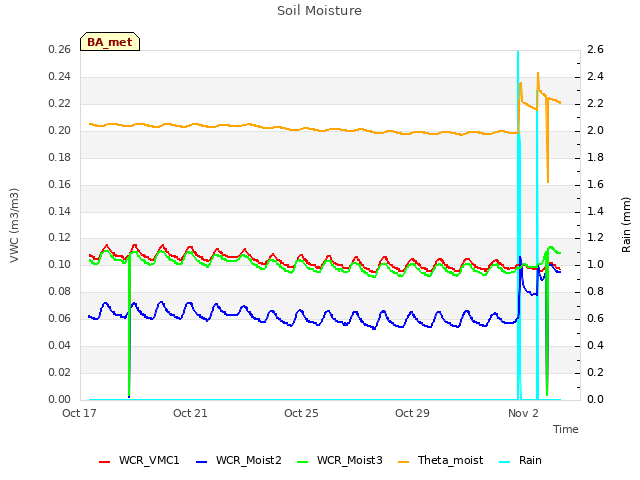This screenshot has width=640, height=480.
Task: Click the orange Theta_moist legend color swatch
Action: tap(403, 462)
